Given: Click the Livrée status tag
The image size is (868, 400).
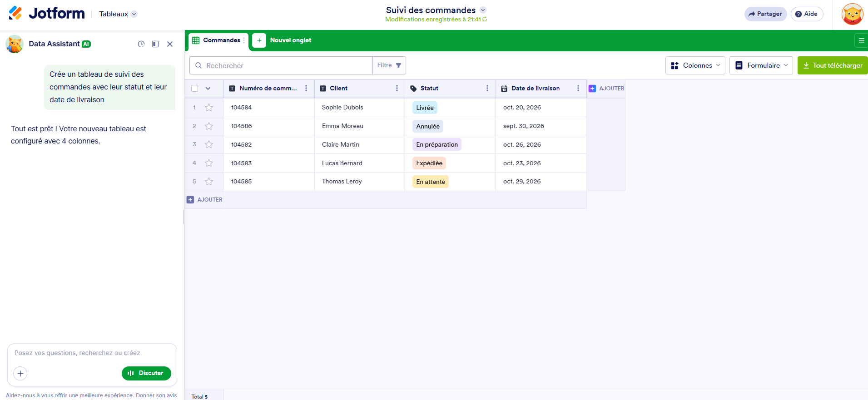Looking at the screenshot, I should pyautogui.click(x=425, y=108).
